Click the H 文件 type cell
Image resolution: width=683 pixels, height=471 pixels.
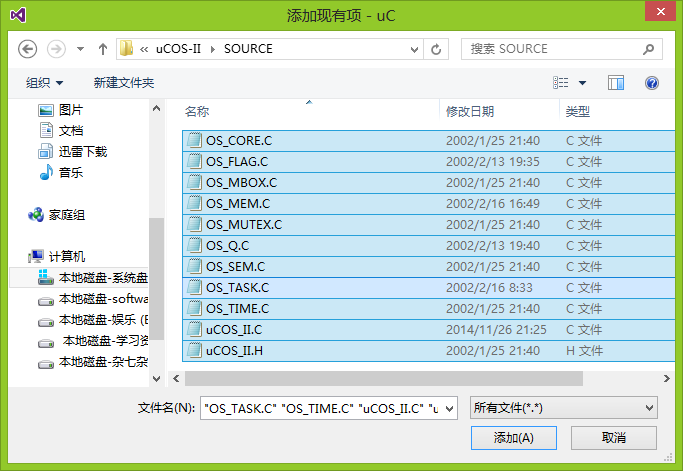pyautogui.click(x=584, y=351)
